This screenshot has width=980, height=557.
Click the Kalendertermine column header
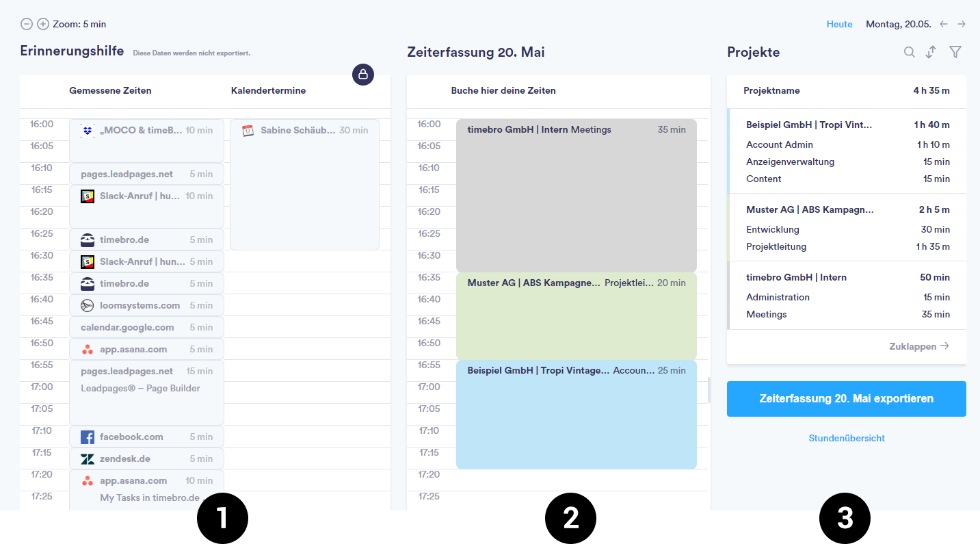click(268, 90)
